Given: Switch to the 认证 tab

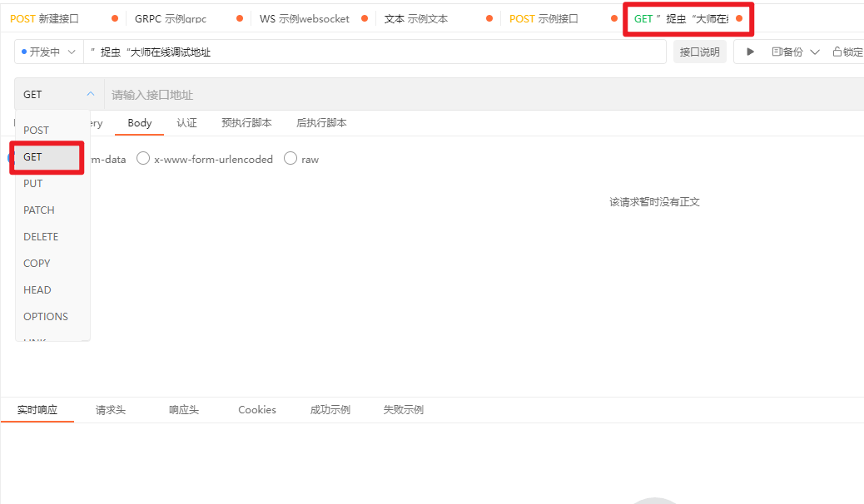Looking at the screenshot, I should [186, 122].
